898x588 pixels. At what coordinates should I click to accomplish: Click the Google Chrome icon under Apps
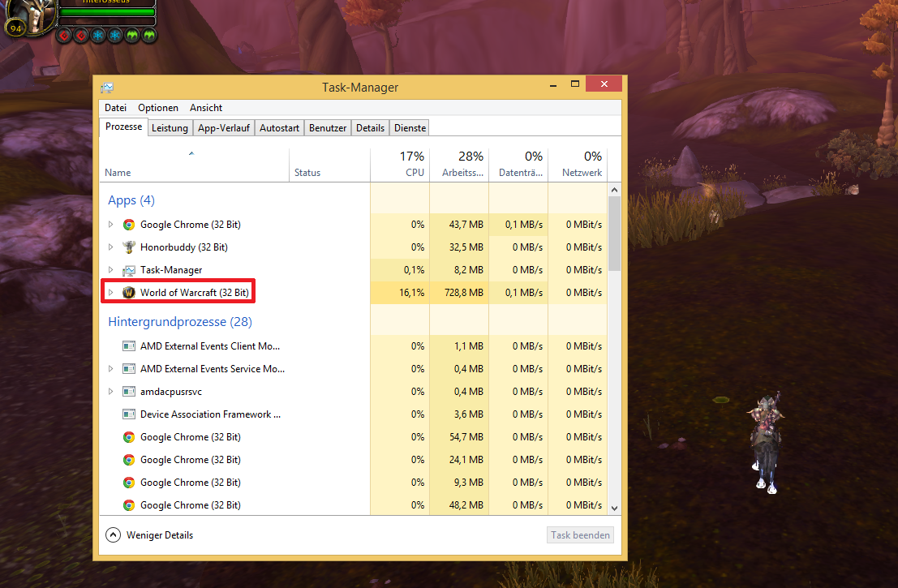(x=128, y=225)
